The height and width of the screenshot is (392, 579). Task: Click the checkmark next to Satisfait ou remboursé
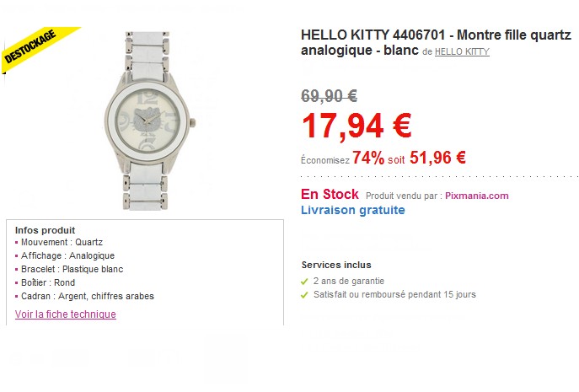[x=304, y=295]
